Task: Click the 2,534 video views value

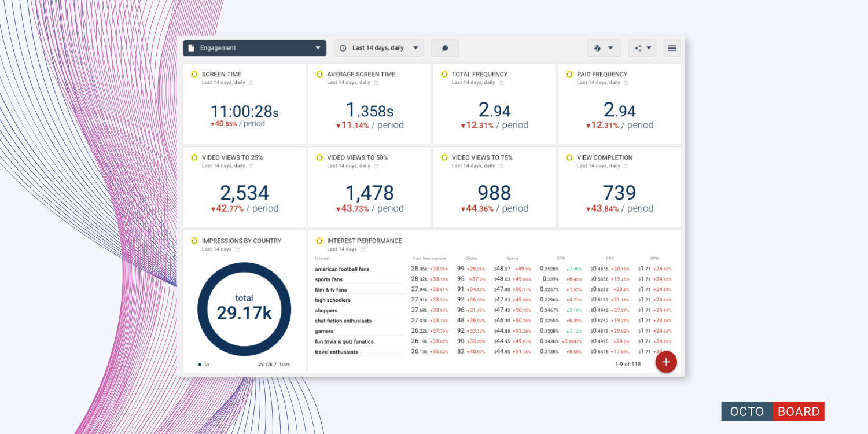Action: pyautogui.click(x=244, y=193)
